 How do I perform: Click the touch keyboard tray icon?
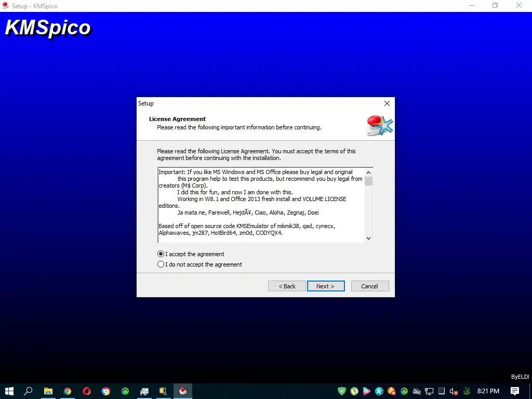[x=442, y=391]
